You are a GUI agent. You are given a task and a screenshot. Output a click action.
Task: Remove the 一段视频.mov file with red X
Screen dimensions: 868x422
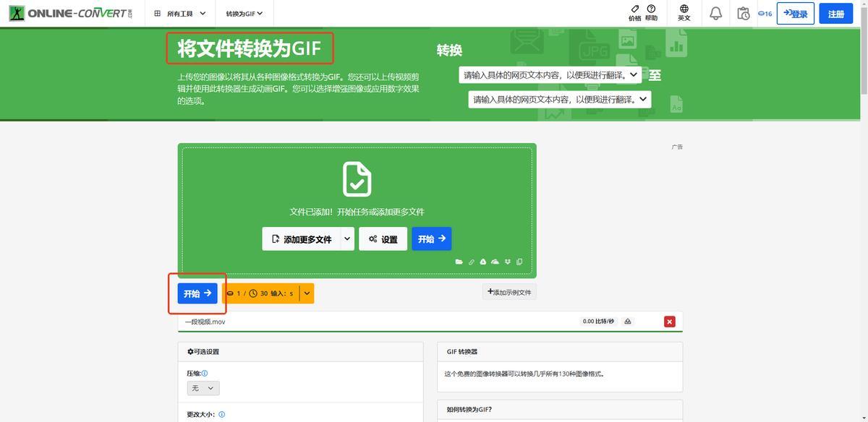coord(670,322)
